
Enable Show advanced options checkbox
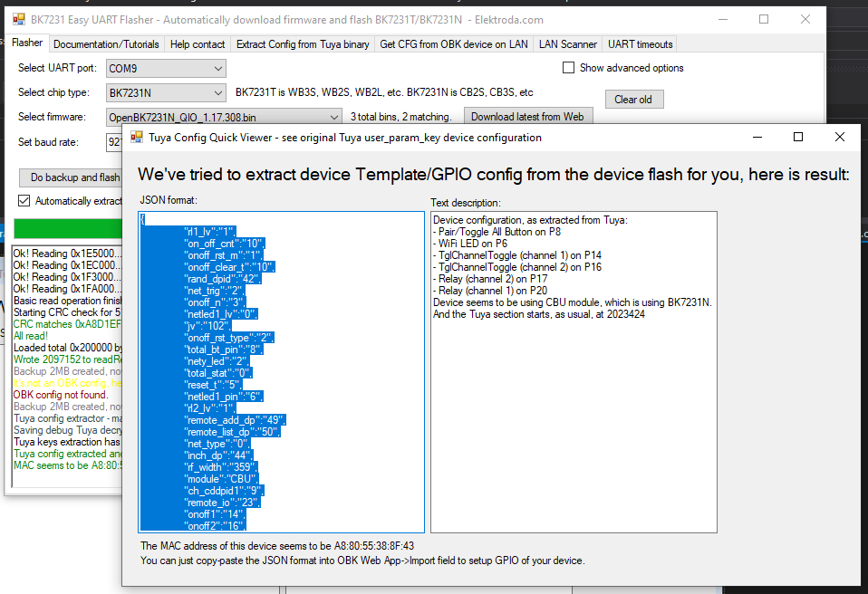pyautogui.click(x=568, y=68)
